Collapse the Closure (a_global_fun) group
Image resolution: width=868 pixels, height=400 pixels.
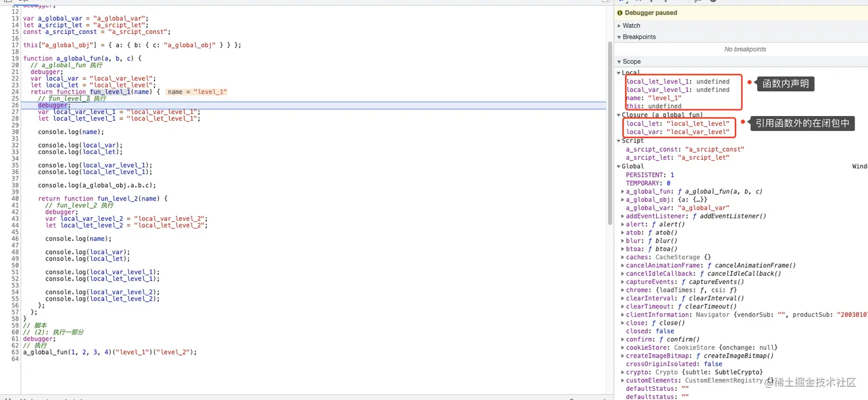coord(619,115)
